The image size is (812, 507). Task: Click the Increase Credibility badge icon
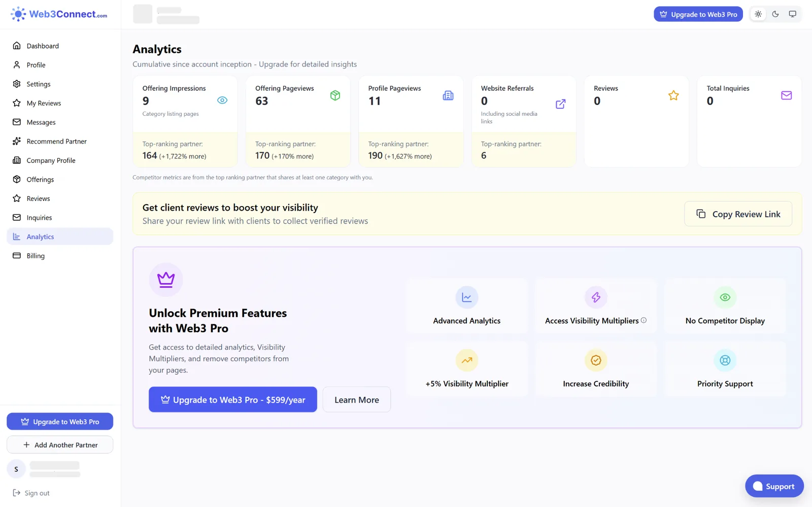click(596, 360)
